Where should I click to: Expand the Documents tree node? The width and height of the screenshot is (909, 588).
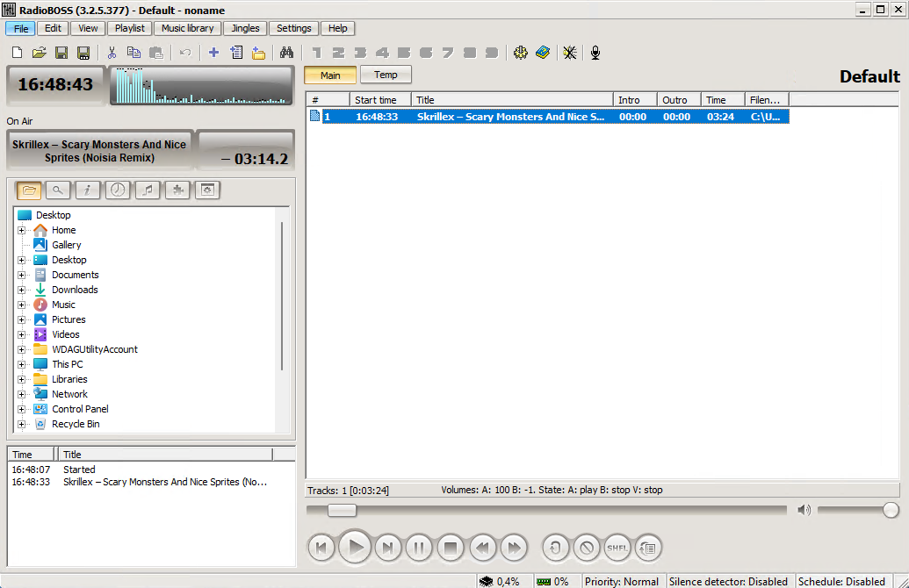click(21, 275)
